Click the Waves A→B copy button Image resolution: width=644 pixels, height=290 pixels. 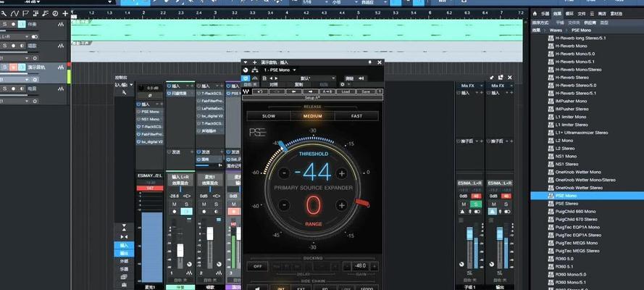[x=327, y=91]
